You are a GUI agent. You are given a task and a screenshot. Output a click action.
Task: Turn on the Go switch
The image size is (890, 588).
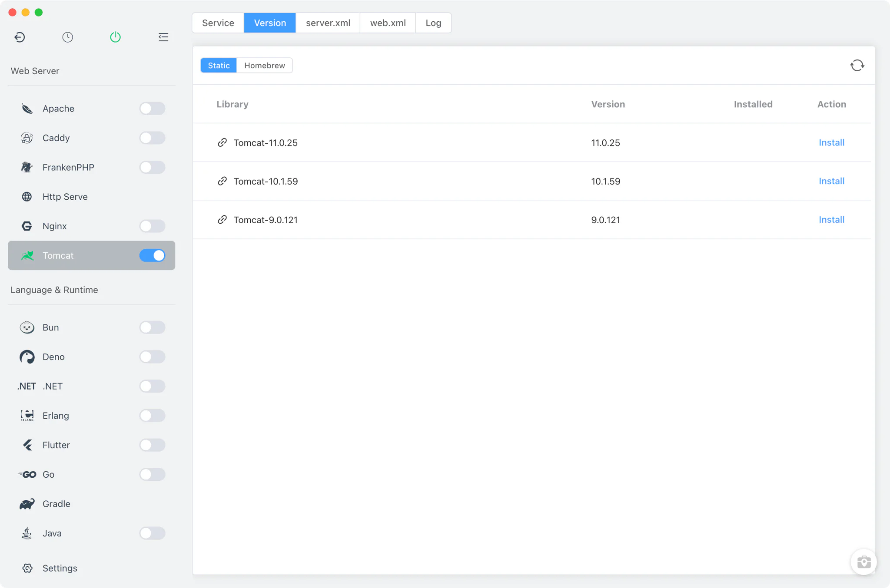152,474
